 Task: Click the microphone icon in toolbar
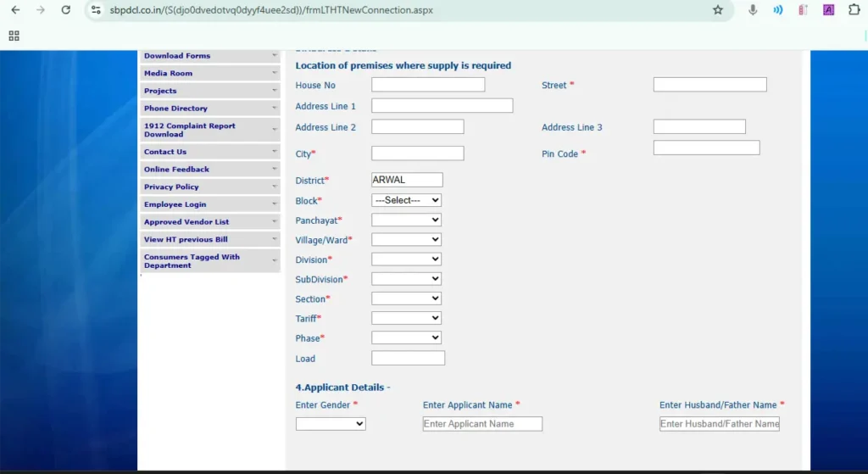[x=753, y=10]
